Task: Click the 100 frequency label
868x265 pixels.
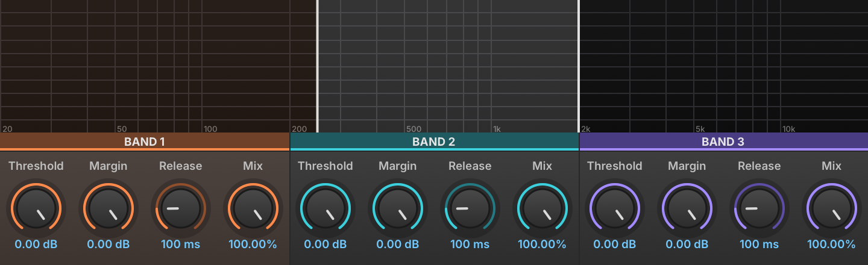Action: coord(210,129)
